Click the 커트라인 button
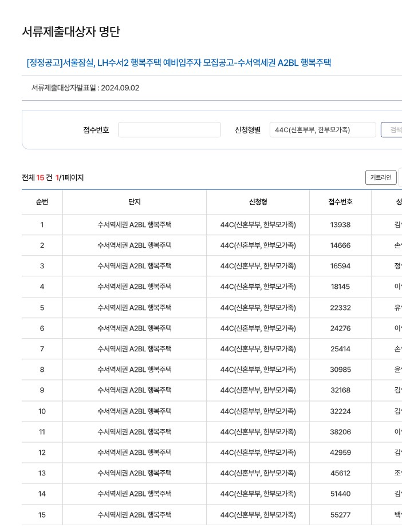Image resolution: width=402 pixels, height=532 pixels. point(381,177)
